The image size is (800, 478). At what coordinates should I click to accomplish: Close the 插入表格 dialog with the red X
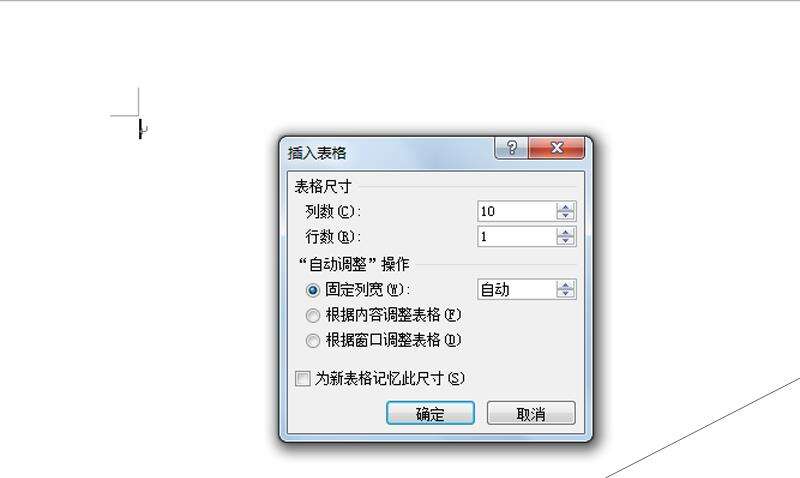(x=557, y=148)
